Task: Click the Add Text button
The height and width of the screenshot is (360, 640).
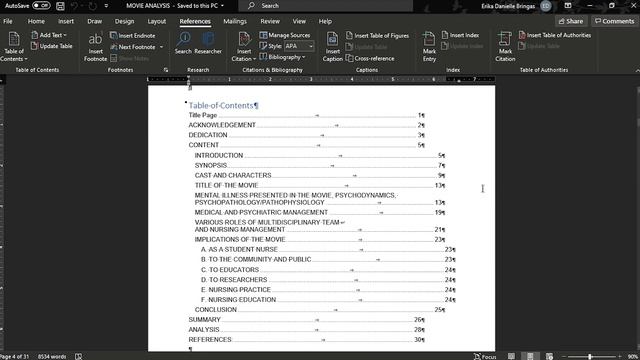Action: tap(49, 35)
